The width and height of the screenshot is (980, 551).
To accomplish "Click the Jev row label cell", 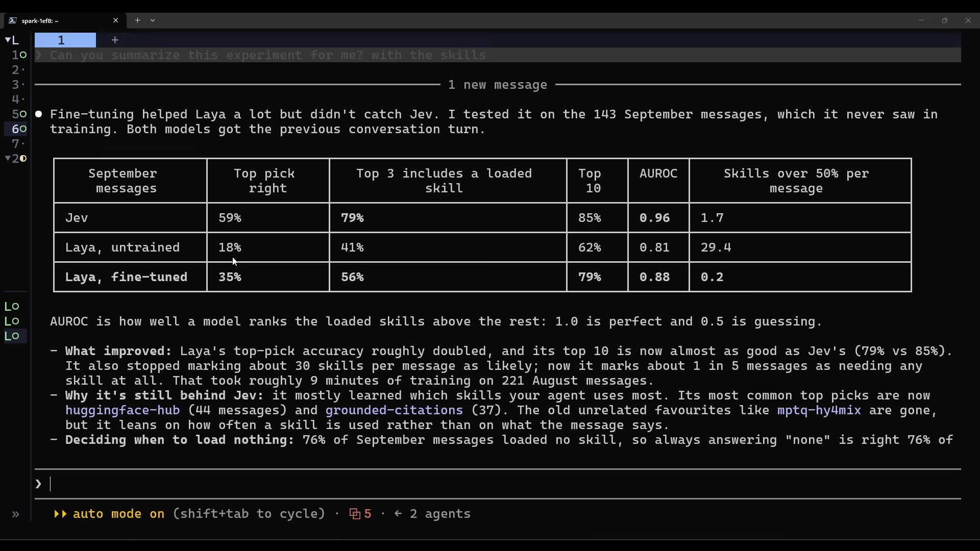I will [x=130, y=218].
